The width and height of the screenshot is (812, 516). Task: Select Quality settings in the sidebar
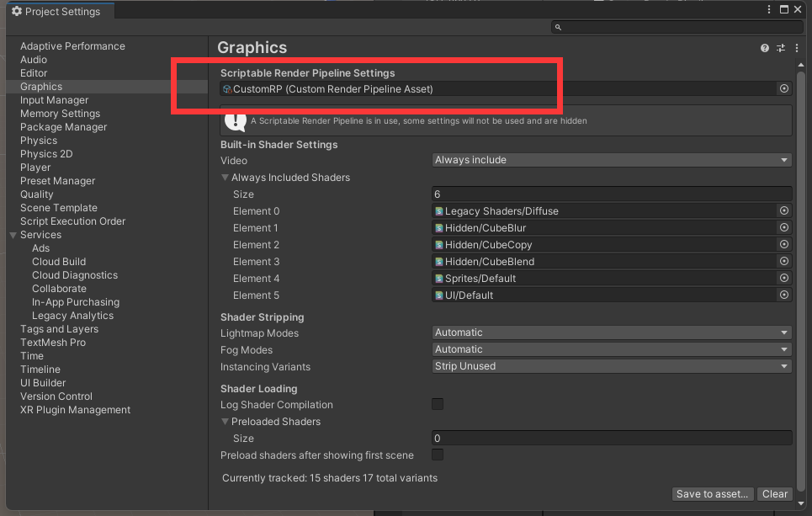coord(37,194)
